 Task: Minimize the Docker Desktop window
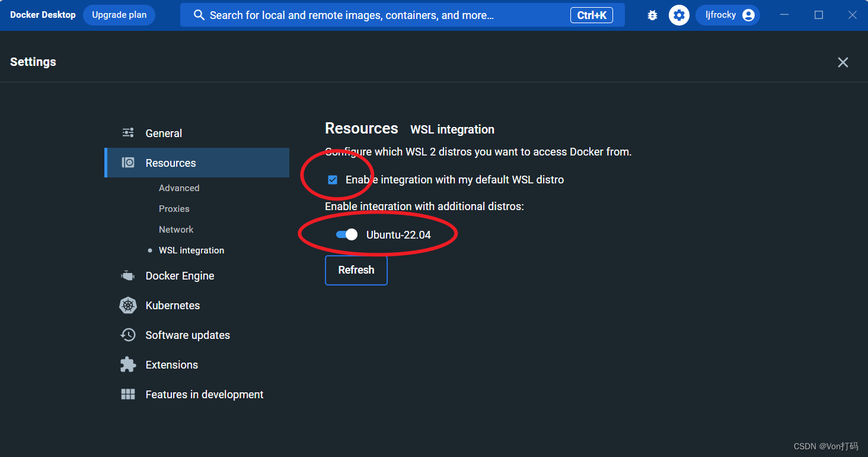tap(784, 15)
